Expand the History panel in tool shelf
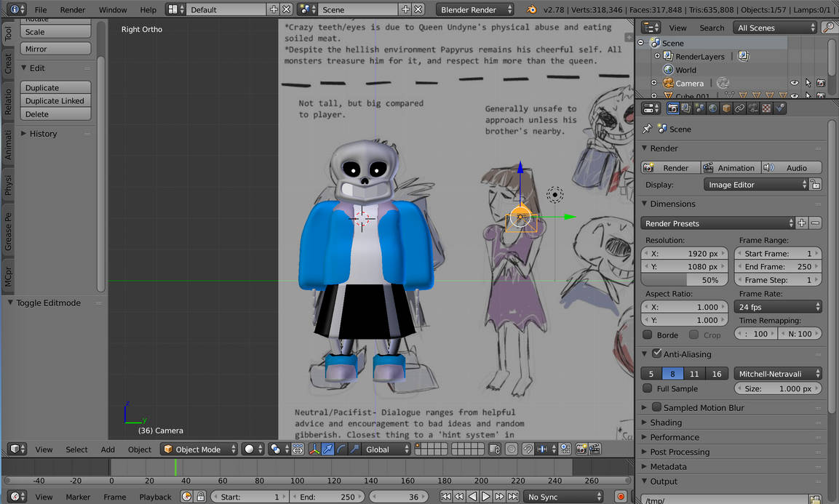The height and width of the screenshot is (504, 839). (x=43, y=133)
